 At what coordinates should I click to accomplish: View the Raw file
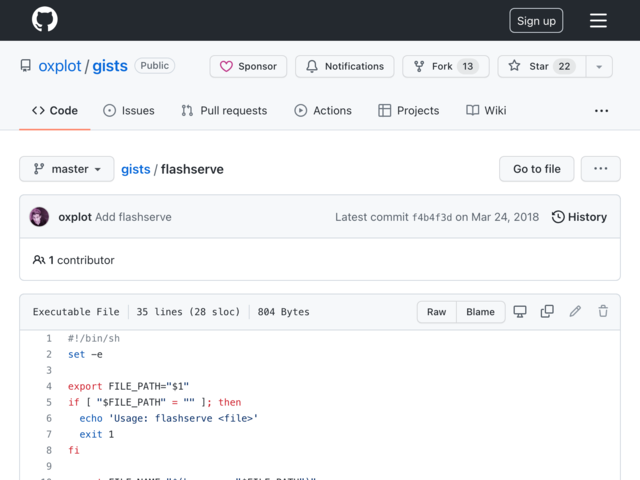(436, 312)
